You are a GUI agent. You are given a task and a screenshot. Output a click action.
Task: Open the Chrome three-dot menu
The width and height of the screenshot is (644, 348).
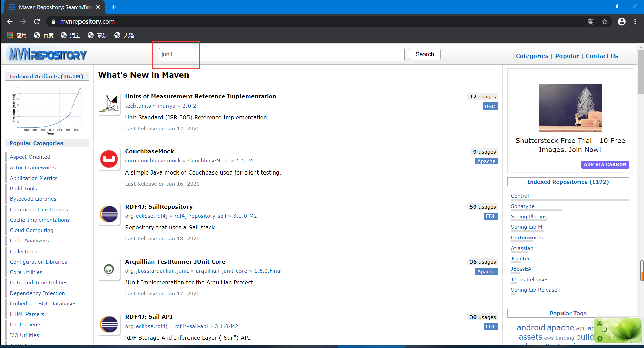pos(635,22)
